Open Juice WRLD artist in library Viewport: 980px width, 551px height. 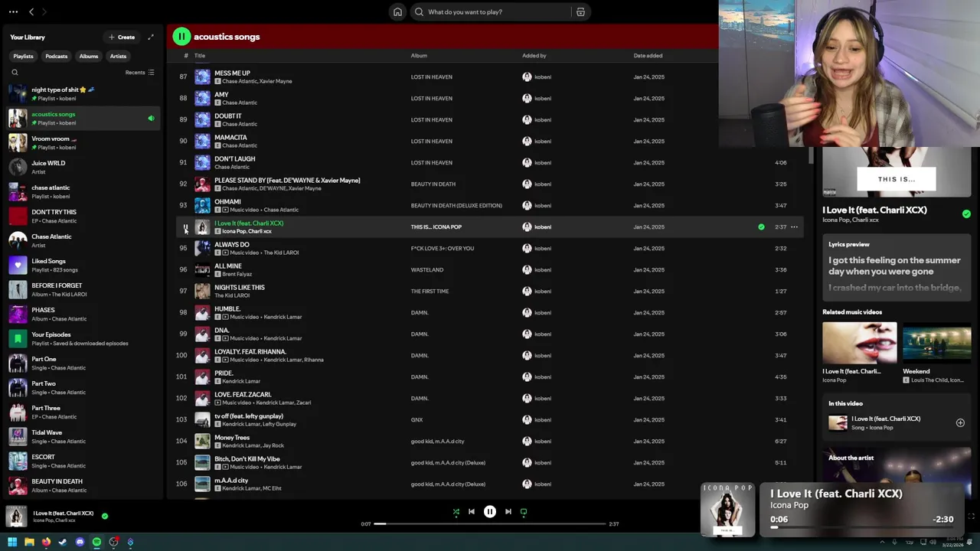pos(83,167)
